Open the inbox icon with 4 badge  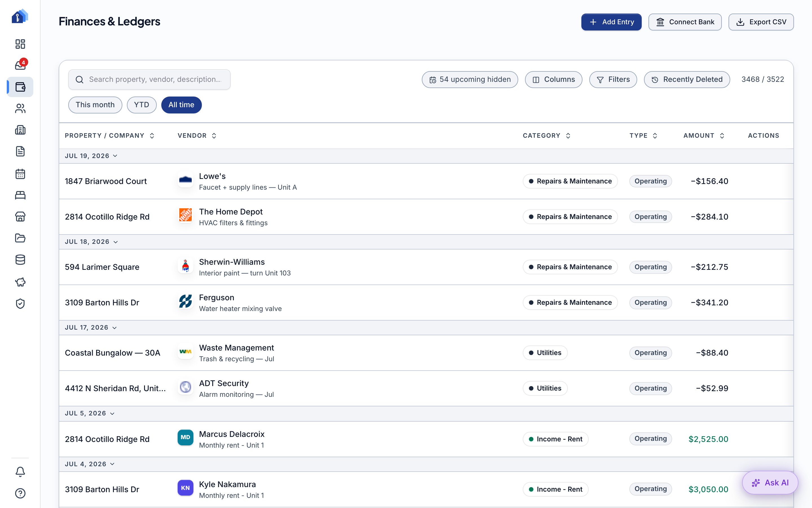click(x=20, y=65)
